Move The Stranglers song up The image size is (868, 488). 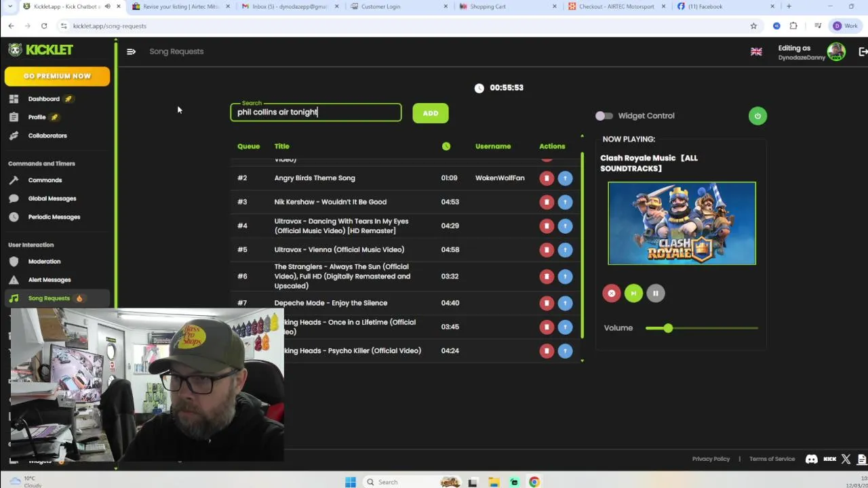coord(565,277)
